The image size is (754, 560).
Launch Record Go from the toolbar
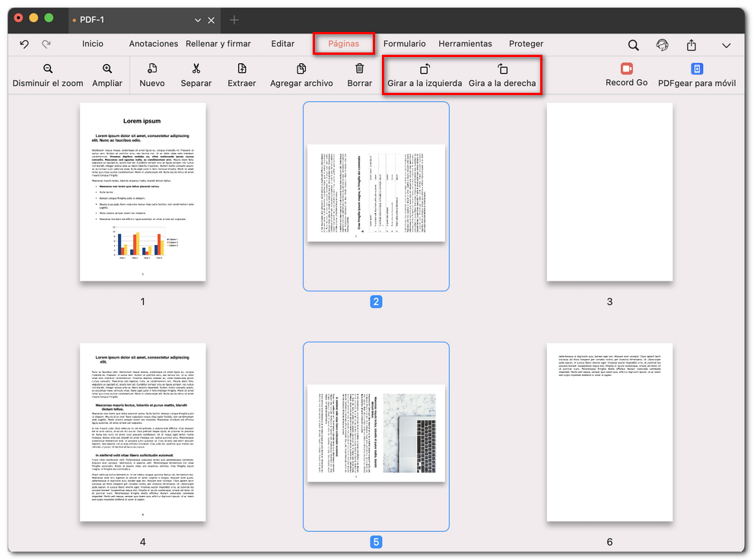coord(626,75)
